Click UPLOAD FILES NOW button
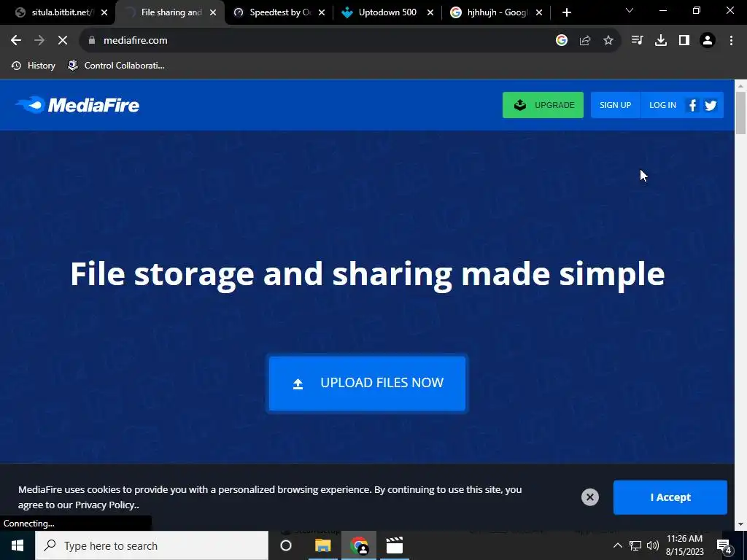 coord(367,384)
